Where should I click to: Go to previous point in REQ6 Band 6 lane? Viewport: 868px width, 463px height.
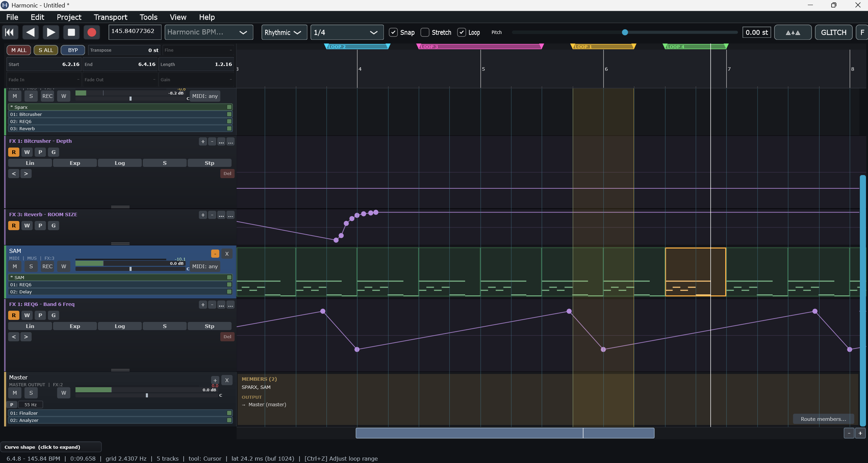coord(14,337)
